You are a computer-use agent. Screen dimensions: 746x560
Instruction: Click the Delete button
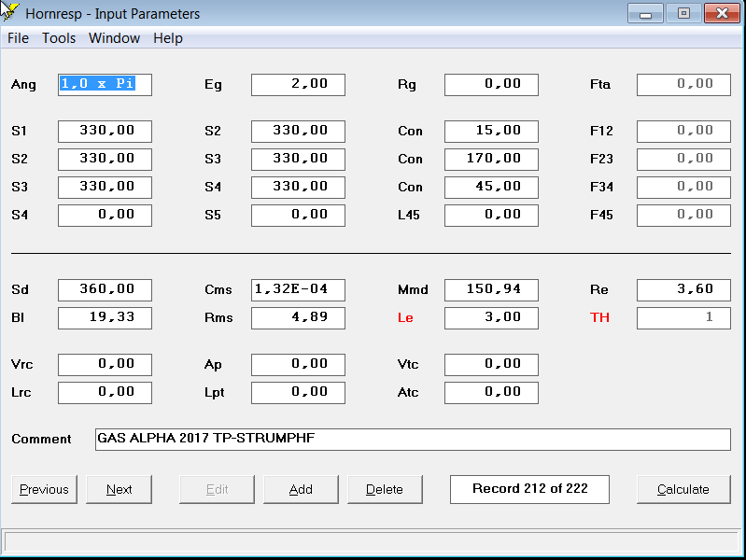385,489
